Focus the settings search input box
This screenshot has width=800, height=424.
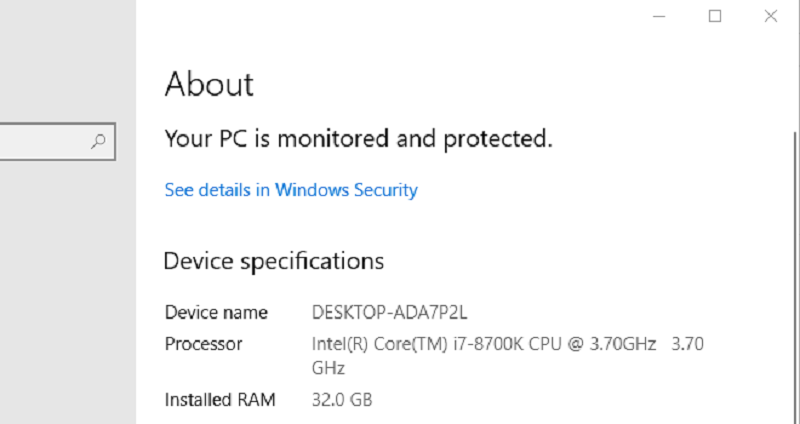[45, 142]
